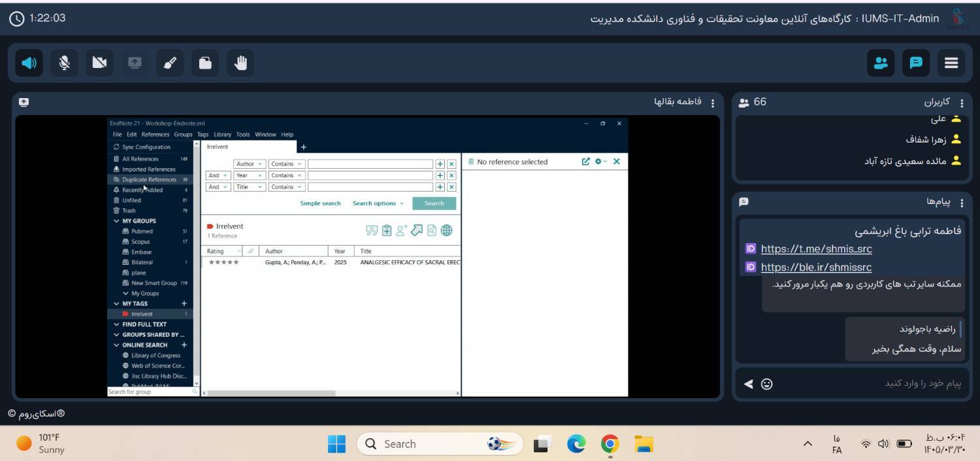980x461 pixels.
Task: Click the export references arrow icon
Action: (x=417, y=230)
